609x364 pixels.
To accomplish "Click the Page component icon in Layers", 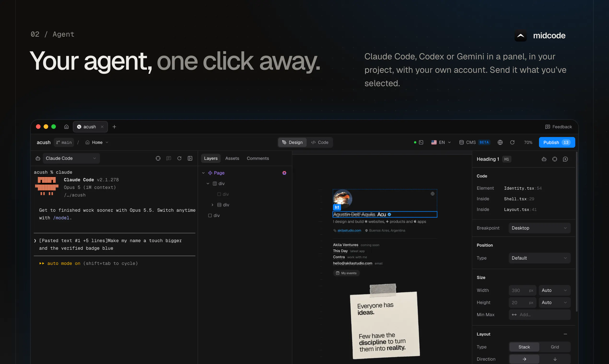I will pyautogui.click(x=210, y=173).
